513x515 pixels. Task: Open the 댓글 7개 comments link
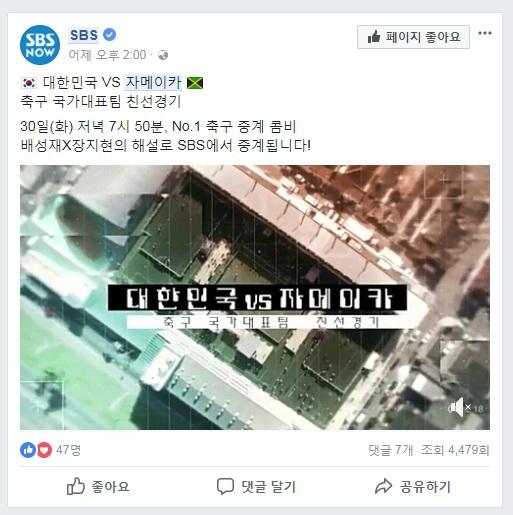point(390,450)
